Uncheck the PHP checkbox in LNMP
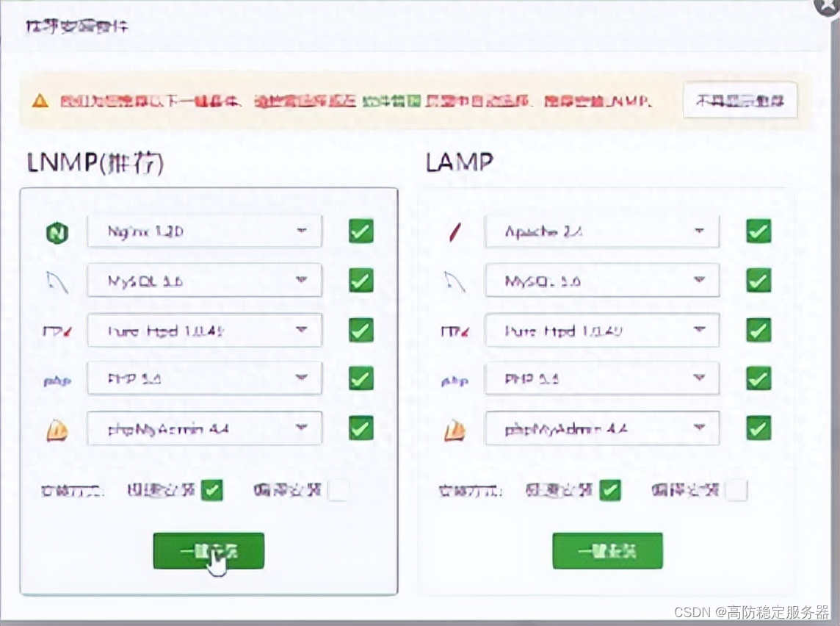This screenshot has height=626, width=840. click(x=361, y=379)
